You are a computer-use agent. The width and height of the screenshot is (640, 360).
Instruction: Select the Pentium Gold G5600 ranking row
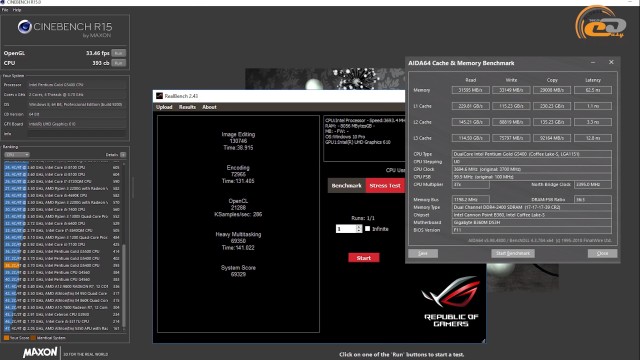pyautogui.click(x=63, y=251)
